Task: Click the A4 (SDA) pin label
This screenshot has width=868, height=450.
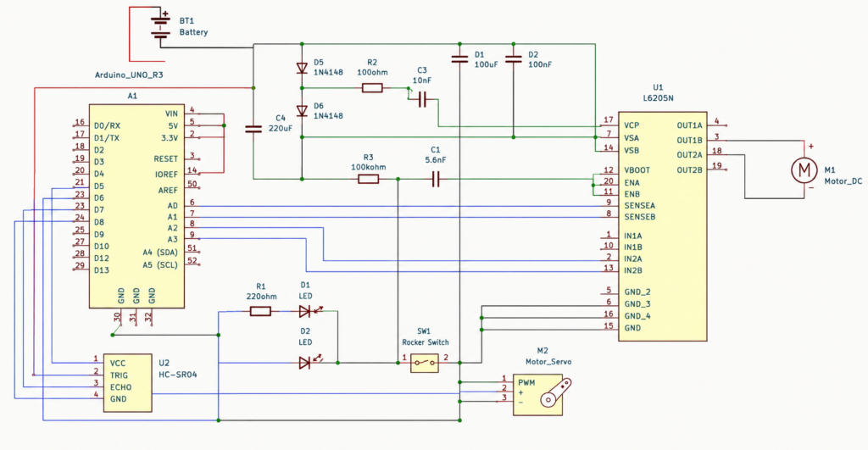Action: (x=160, y=253)
